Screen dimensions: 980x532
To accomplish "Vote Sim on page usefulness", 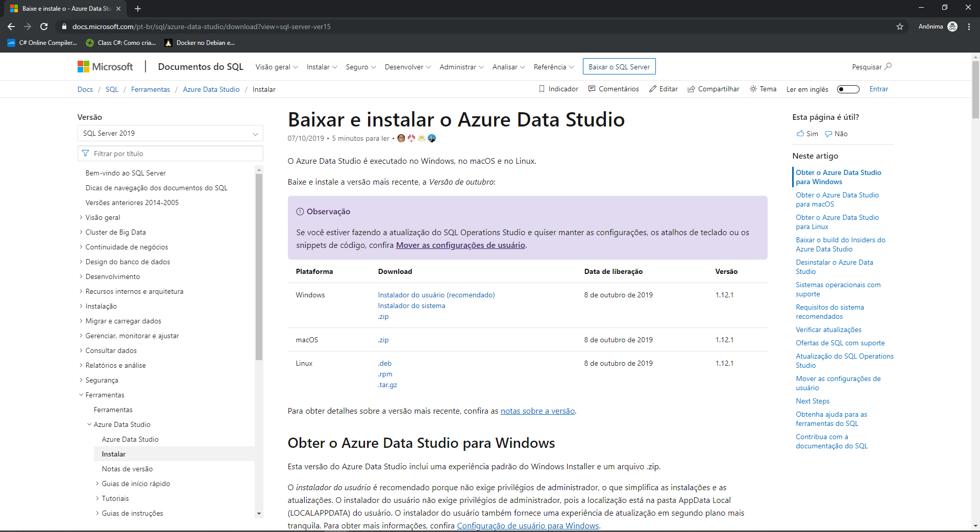I will (x=806, y=134).
